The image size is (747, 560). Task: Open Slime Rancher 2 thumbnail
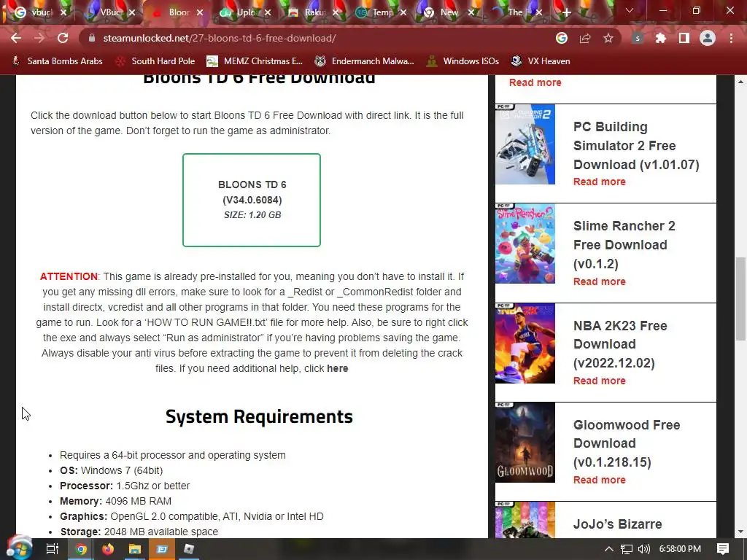tap(525, 244)
